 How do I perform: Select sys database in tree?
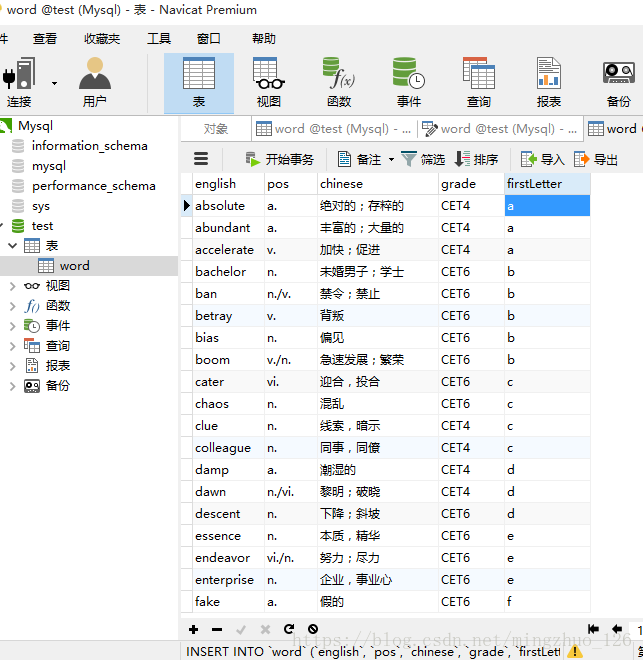[x=41, y=206]
